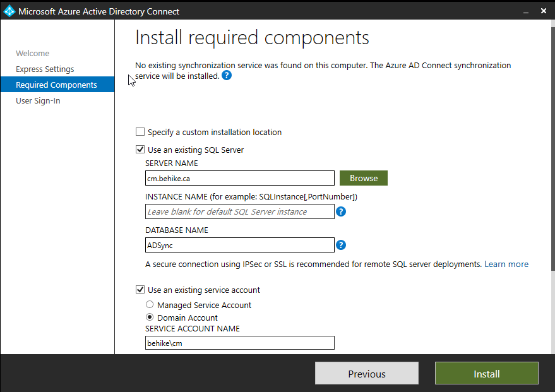Open User Sign-In step in sidebar

click(38, 101)
